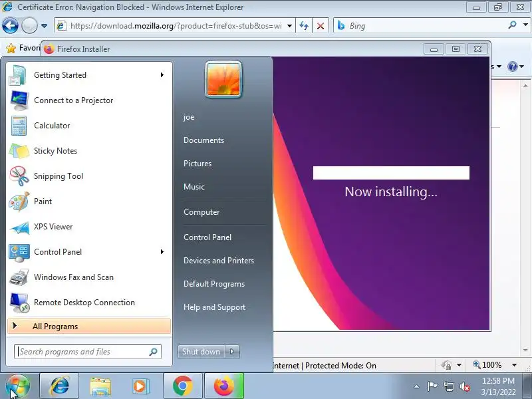The image size is (532, 399).
Task: Open the shut down options arrow
Action: (x=232, y=352)
